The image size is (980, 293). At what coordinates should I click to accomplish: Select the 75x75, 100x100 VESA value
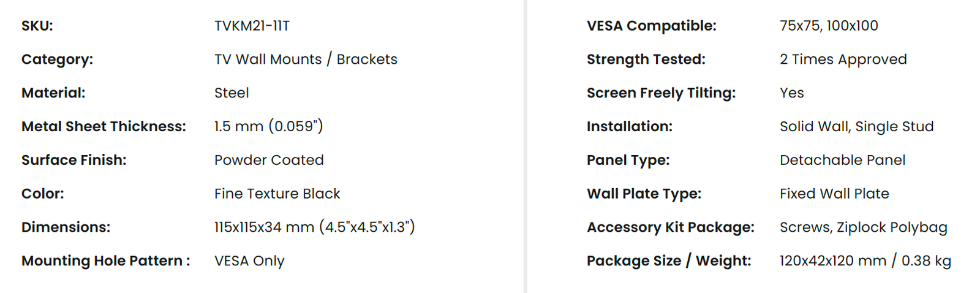829,26
